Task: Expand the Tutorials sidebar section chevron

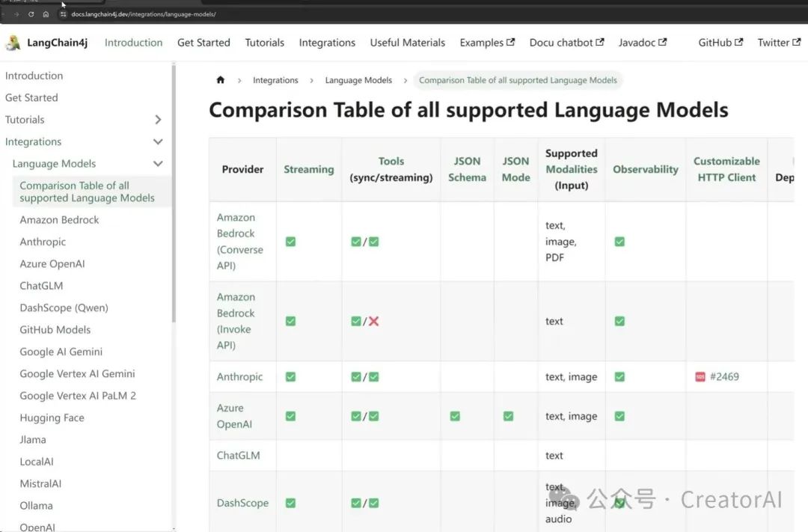Action: tap(158, 120)
